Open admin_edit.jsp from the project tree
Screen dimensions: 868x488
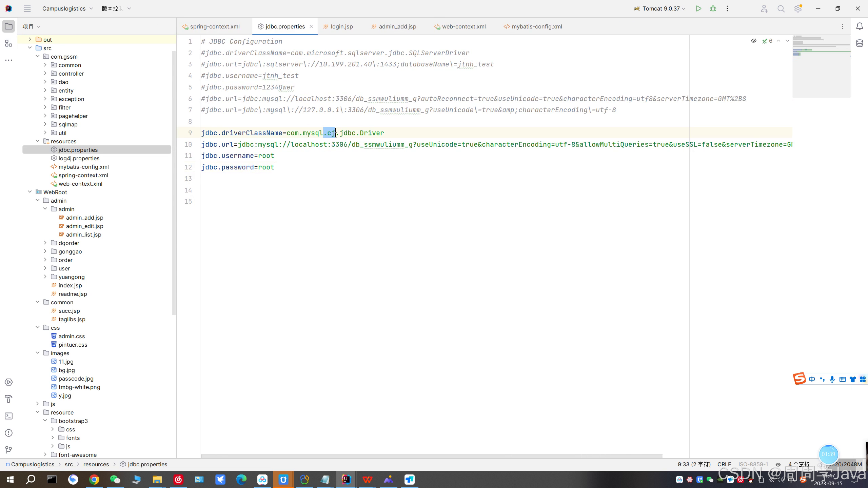(84, 226)
